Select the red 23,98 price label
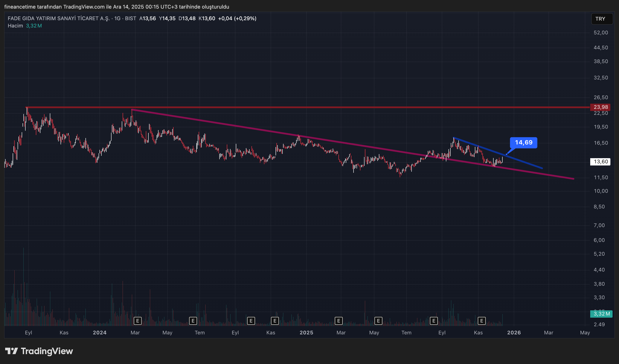 click(x=601, y=107)
